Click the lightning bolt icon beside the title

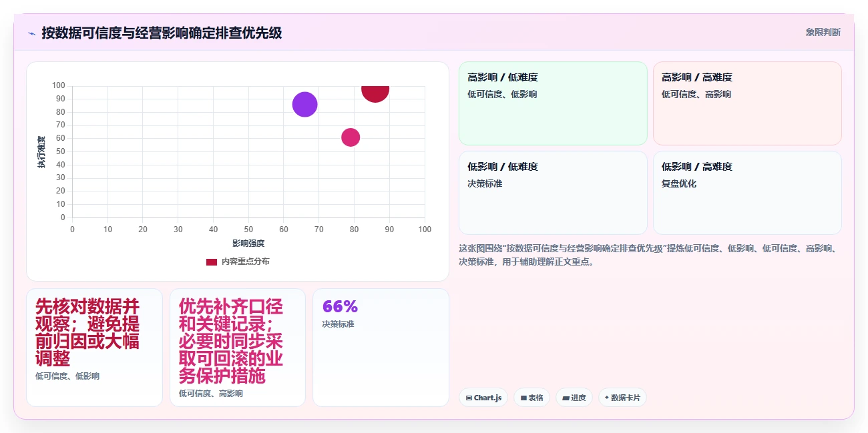(x=31, y=33)
